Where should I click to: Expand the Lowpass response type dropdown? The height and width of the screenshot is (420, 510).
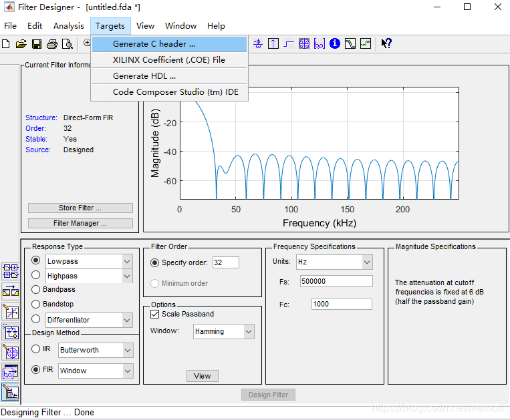tap(89, 261)
